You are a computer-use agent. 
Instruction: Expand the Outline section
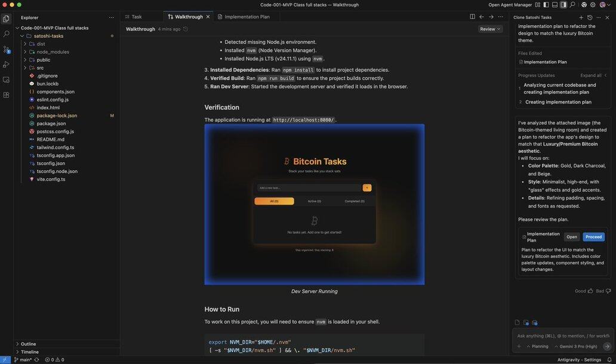tap(28, 344)
